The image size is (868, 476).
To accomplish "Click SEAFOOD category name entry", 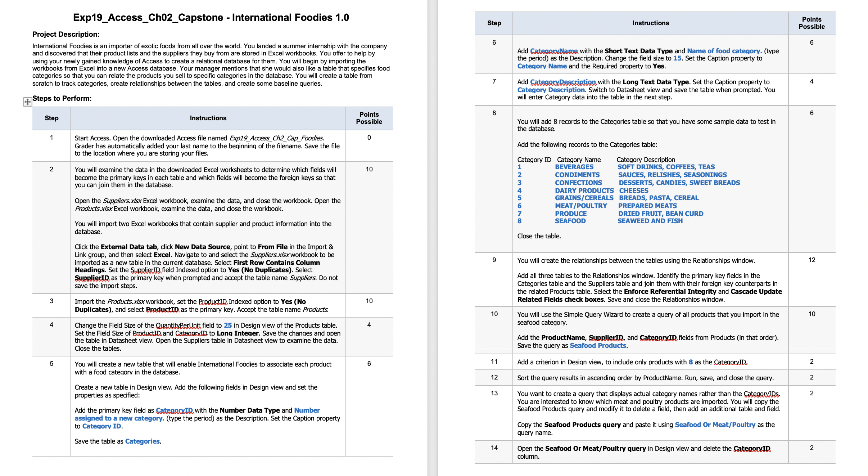I will pos(570,221).
